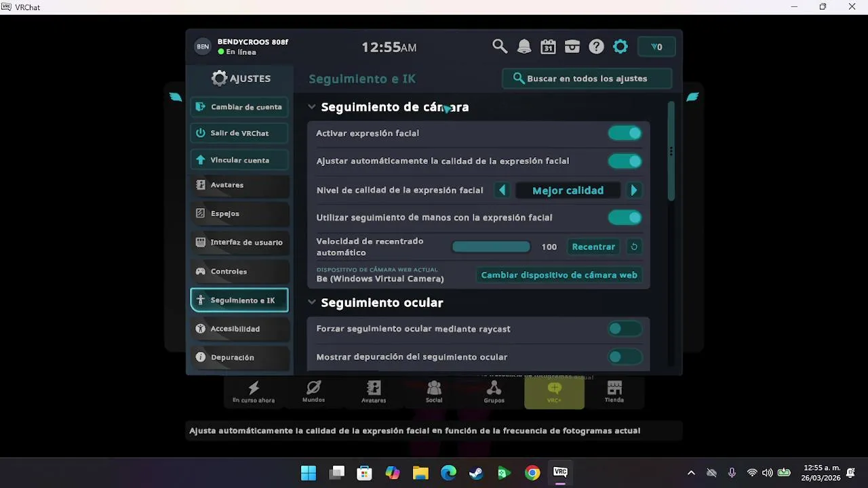Viewport: 868px width, 488px height.
Task: Click the V0 credits balance button
Action: coord(656,47)
